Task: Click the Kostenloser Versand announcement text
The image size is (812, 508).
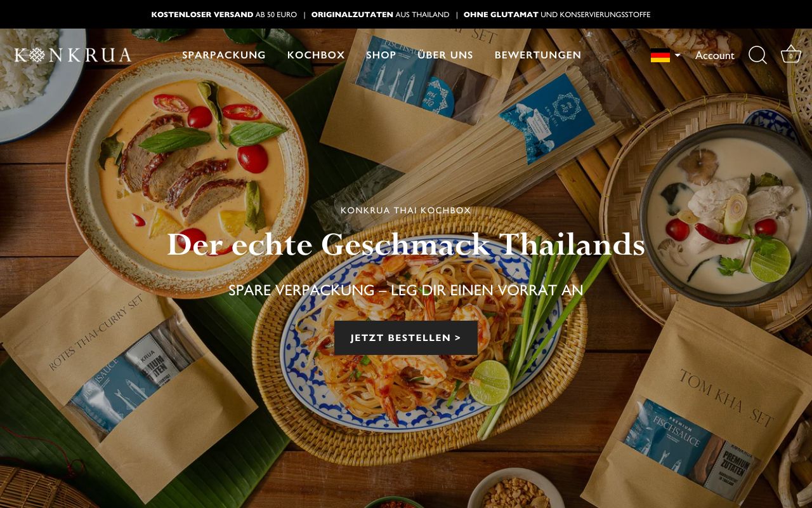Action: (x=224, y=15)
